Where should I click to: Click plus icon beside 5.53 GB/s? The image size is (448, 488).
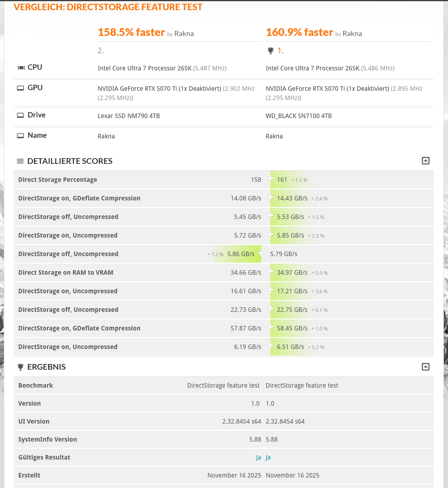(x=270, y=216)
